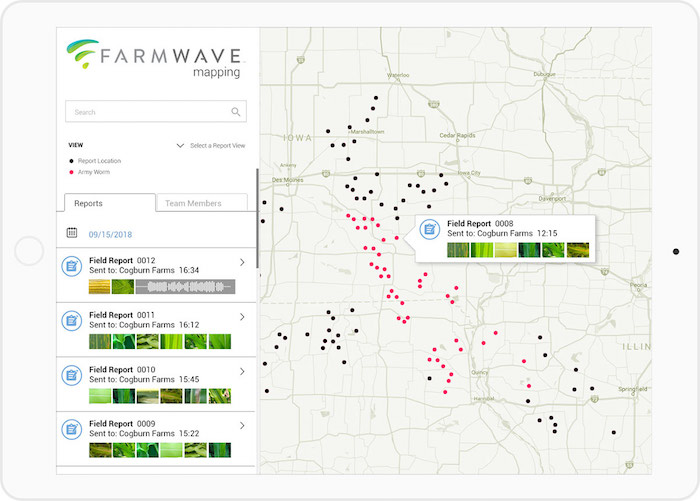This screenshot has width=700, height=501.
Task: Open first crop thumbnail in Field Report 0008 popup
Action: (x=458, y=249)
